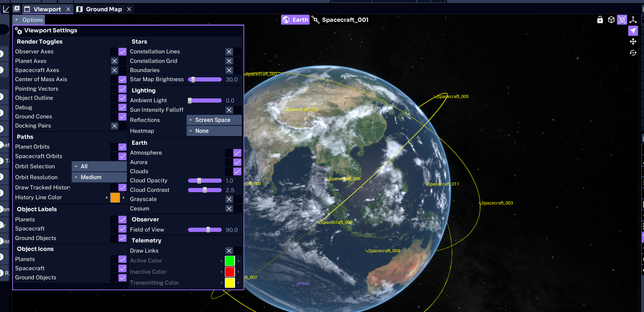The width and height of the screenshot is (644, 312).
Task: Click the add new panel icon
Action: tap(17, 9)
